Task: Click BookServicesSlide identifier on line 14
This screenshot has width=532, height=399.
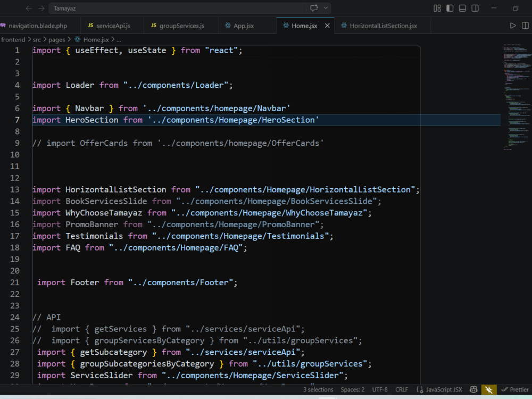Action: [x=106, y=201]
